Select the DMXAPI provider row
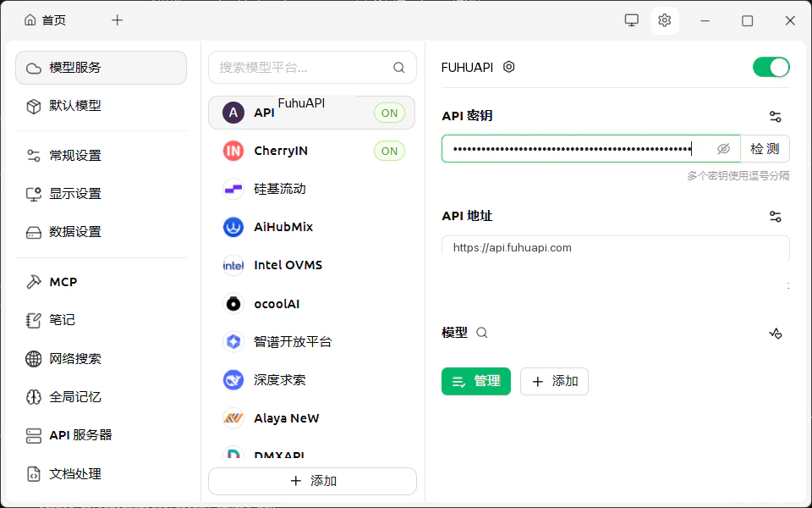The height and width of the screenshot is (508, 812). click(x=312, y=452)
